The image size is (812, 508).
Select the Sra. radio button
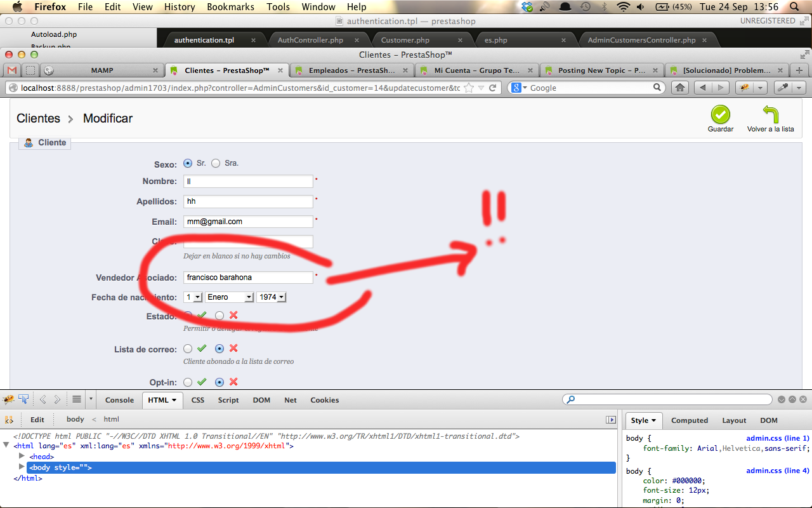(216, 163)
